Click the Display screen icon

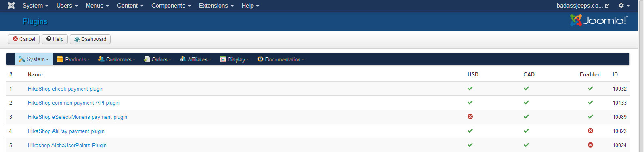click(222, 59)
